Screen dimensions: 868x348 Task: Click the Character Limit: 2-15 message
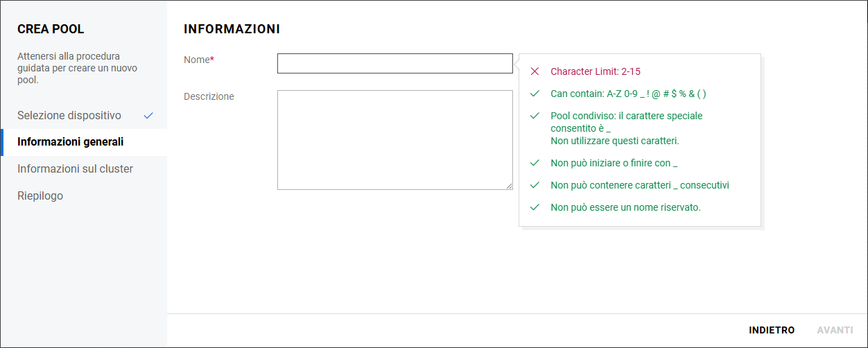pyautogui.click(x=600, y=71)
